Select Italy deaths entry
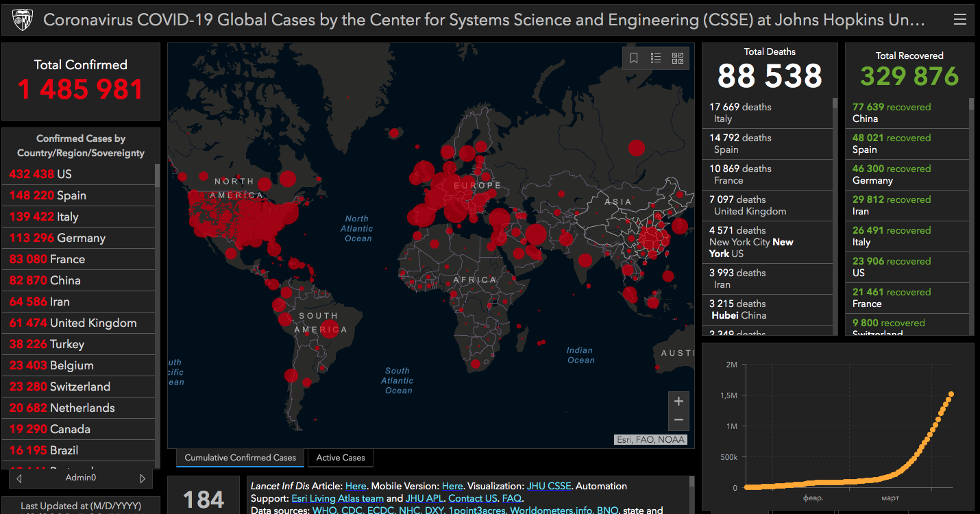The image size is (980, 514). [767, 113]
